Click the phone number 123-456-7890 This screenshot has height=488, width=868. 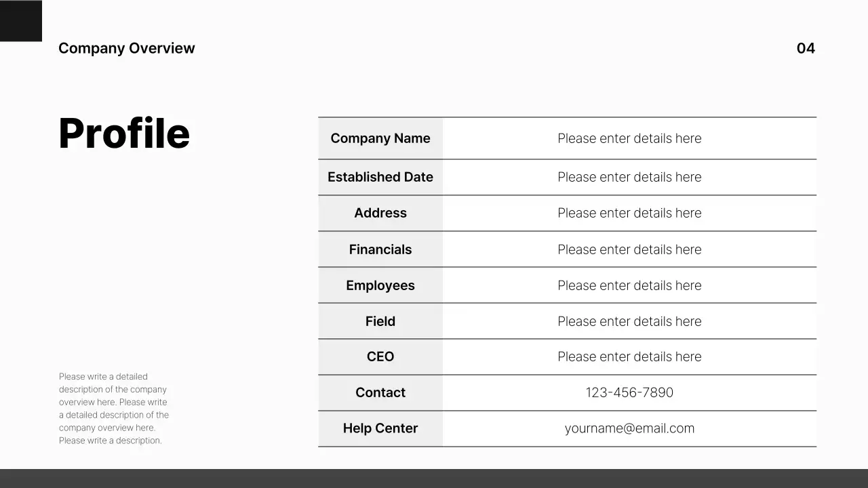(629, 392)
